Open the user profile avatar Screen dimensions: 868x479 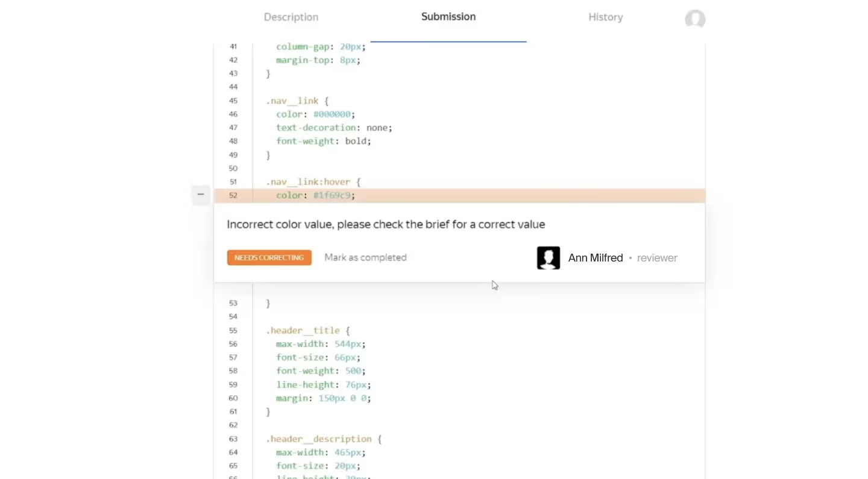coord(695,19)
